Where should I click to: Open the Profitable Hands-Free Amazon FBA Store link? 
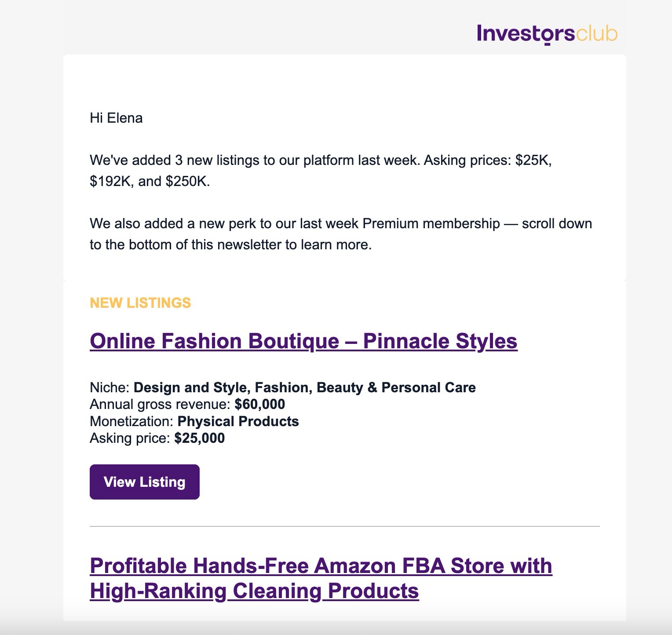[x=321, y=578]
